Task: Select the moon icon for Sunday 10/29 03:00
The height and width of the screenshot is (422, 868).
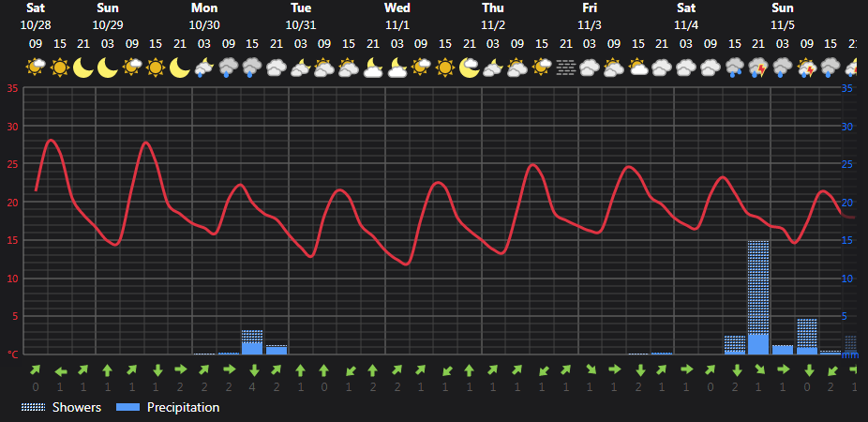Action: click(108, 68)
